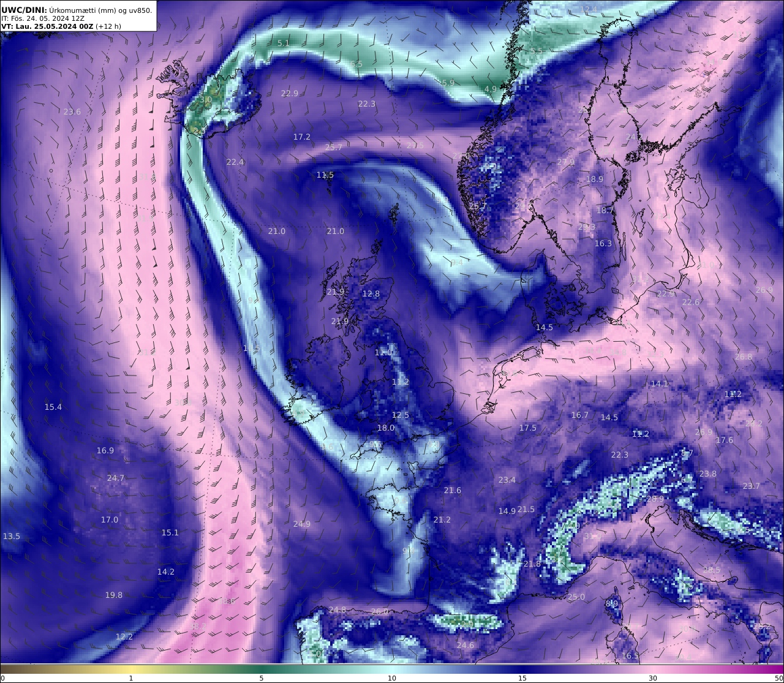Click the 18.0 value label
The width and height of the screenshot is (784, 683).
386,428
